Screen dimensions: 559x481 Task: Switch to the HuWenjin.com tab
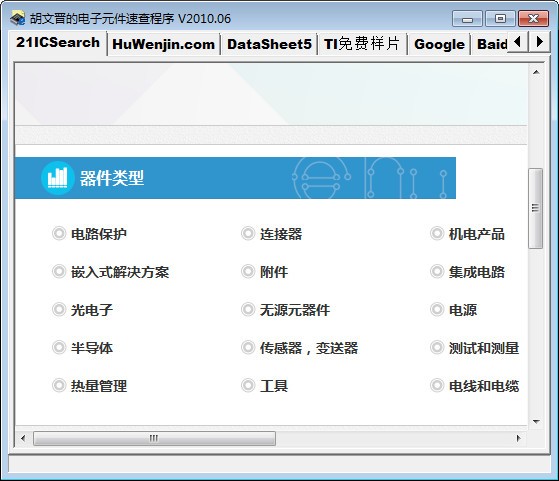[164, 44]
